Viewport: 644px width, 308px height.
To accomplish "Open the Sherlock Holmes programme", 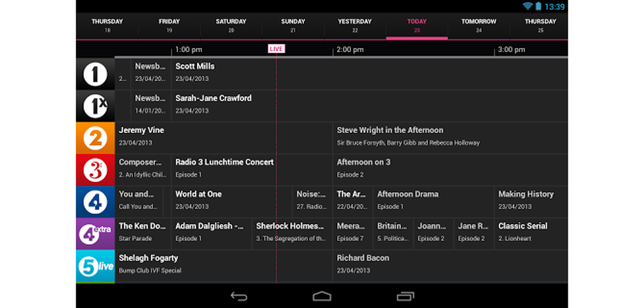I will tap(292, 234).
